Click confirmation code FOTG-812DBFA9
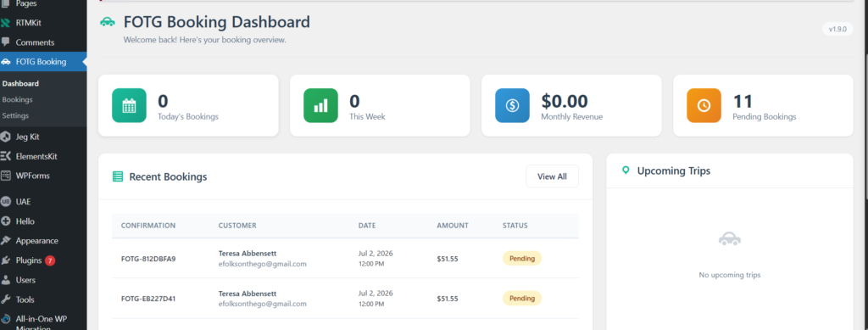 coord(148,259)
